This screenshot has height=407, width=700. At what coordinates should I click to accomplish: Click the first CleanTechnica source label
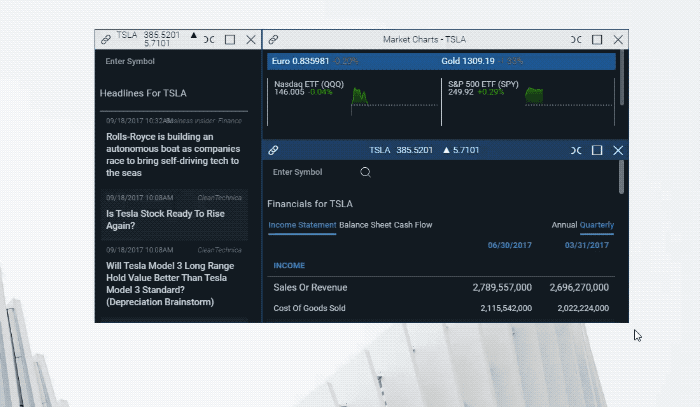(x=219, y=198)
